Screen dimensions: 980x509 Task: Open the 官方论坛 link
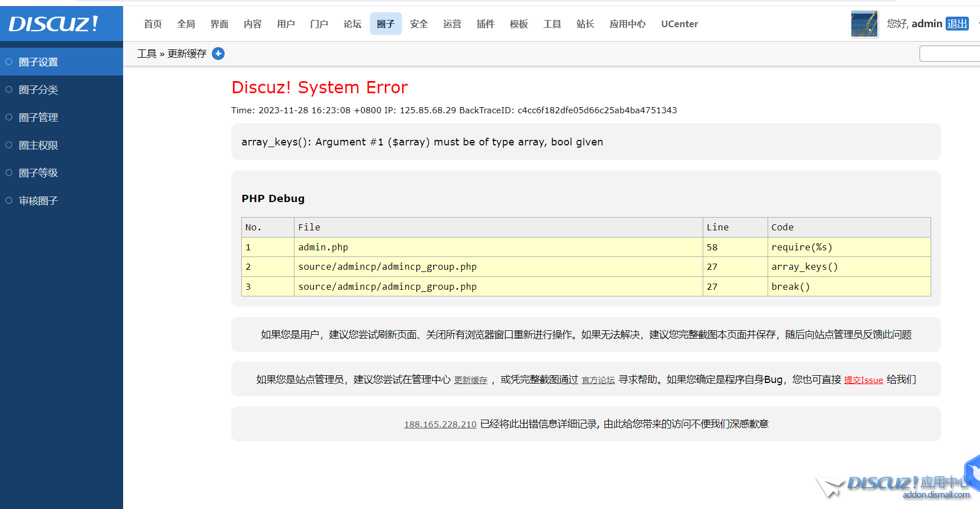pos(598,380)
